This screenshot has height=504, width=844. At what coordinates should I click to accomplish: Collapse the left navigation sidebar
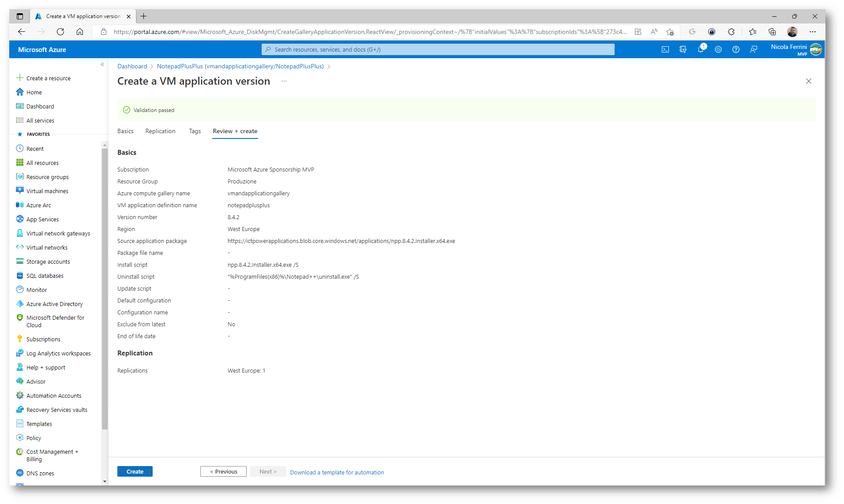pyautogui.click(x=102, y=64)
